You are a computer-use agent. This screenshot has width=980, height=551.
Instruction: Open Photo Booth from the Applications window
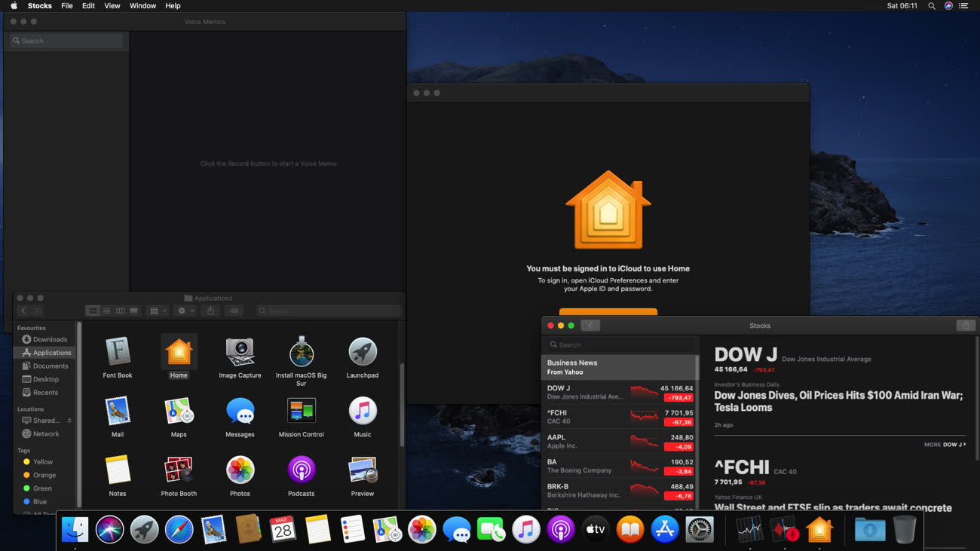tap(179, 471)
